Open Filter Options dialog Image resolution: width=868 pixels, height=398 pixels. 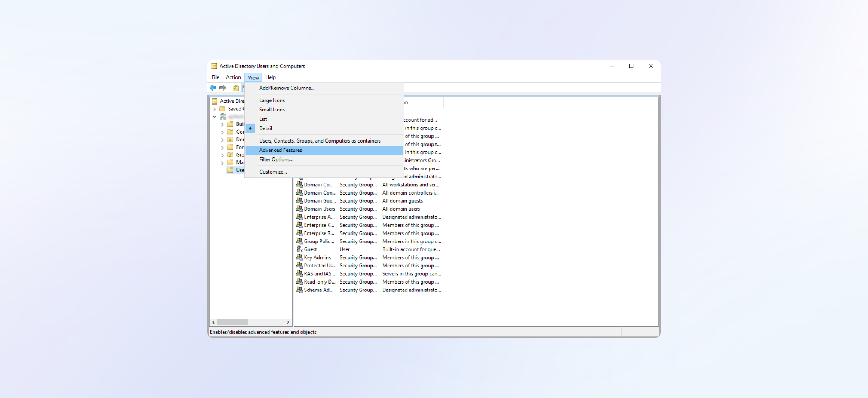tap(276, 159)
